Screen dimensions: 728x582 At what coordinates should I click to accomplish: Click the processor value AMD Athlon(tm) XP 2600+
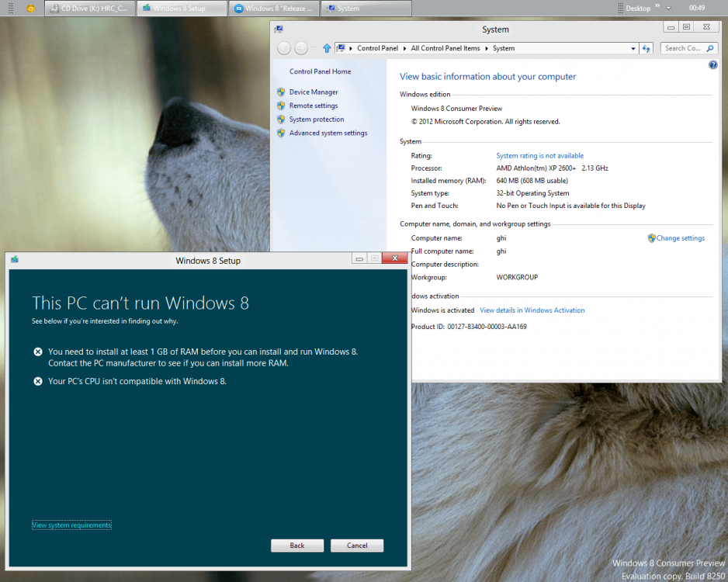(536, 168)
